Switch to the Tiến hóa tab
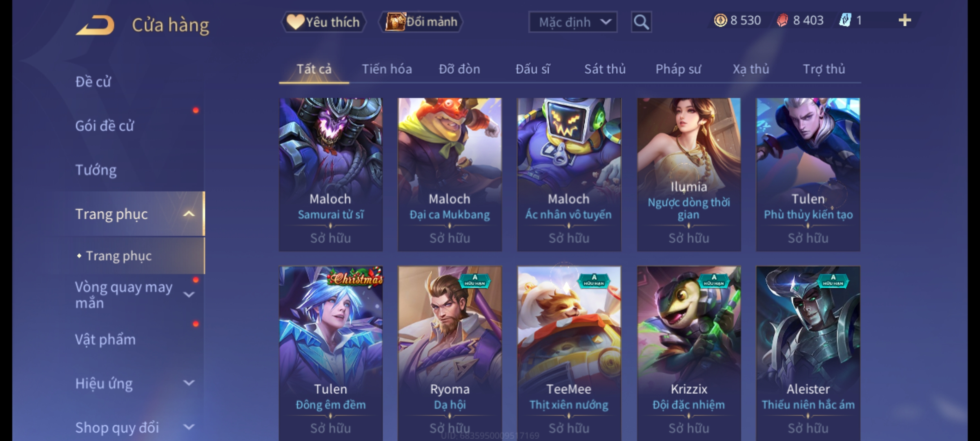The image size is (980, 441). (x=387, y=69)
